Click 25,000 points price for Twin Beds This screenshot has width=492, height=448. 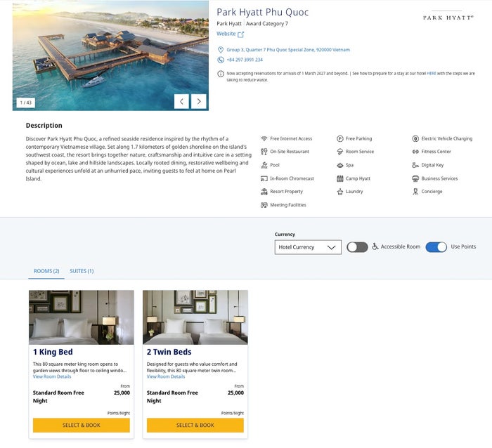(235, 393)
